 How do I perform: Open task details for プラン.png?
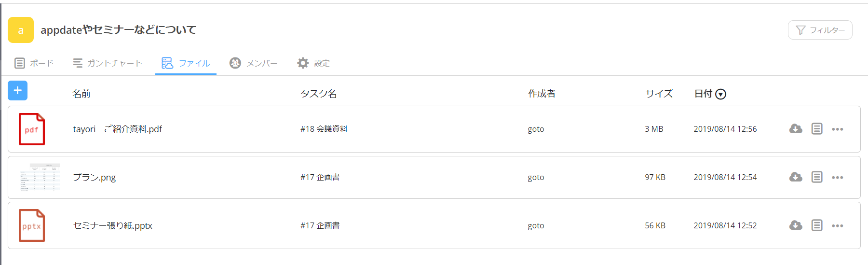click(817, 177)
